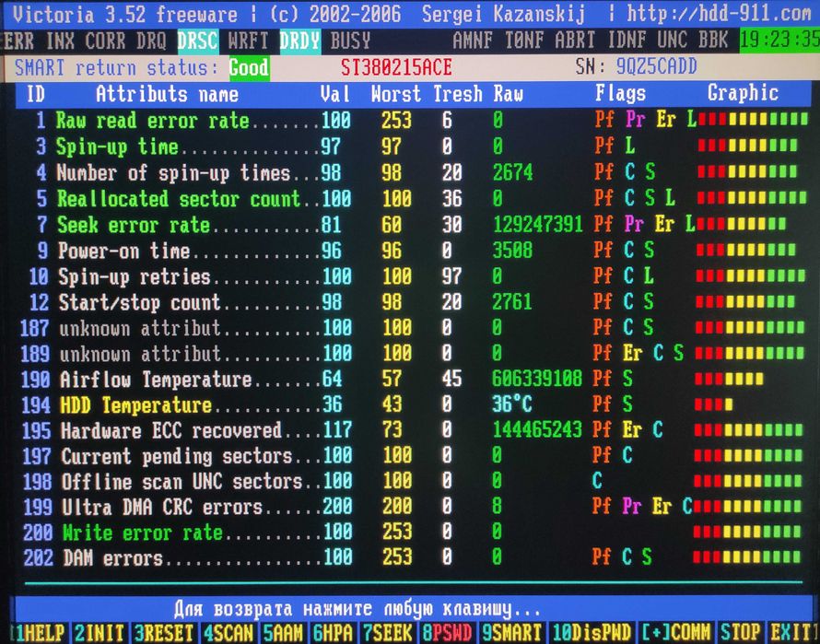The width and height of the screenshot is (820, 644).
Task: Click the Worst column header
Action: point(396,94)
